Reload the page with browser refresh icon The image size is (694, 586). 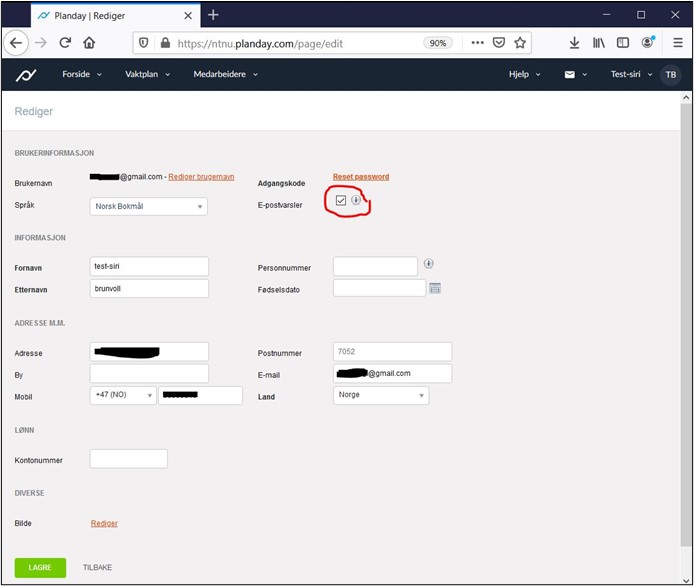point(65,43)
